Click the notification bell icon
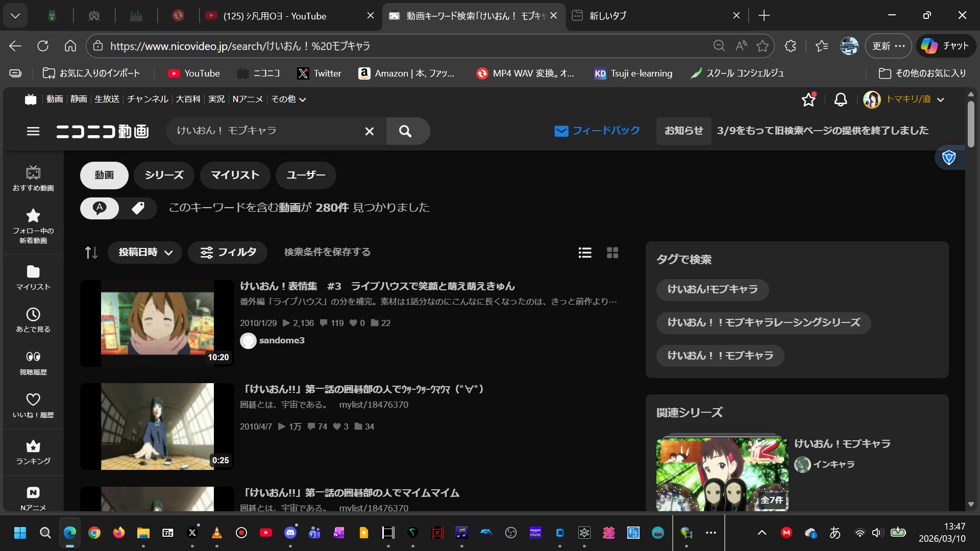 pyautogui.click(x=840, y=99)
